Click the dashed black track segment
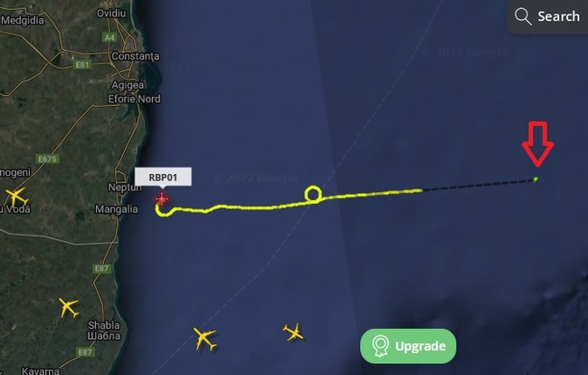The image size is (588, 375). pyautogui.click(x=479, y=186)
